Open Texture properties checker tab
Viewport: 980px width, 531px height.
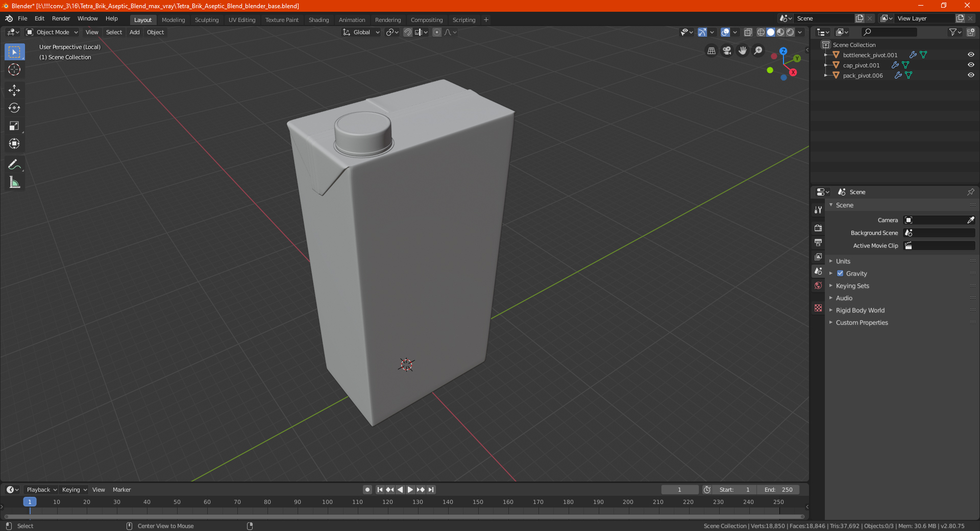(x=818, y=308)
